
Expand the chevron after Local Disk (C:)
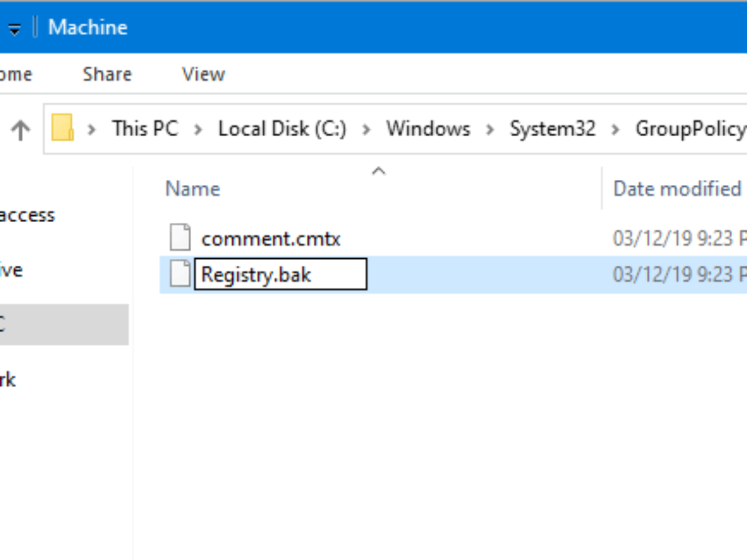click(x=366, y=129)
